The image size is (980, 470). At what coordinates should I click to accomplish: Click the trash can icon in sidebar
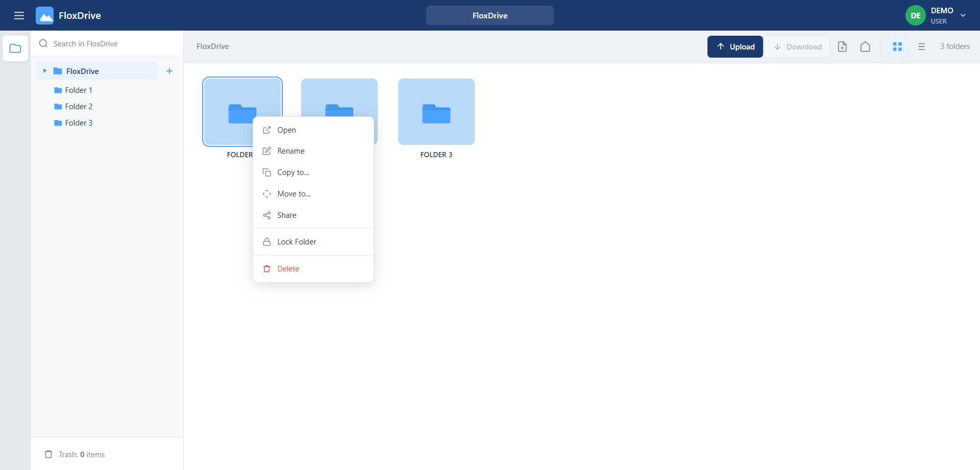click(48, 454)
